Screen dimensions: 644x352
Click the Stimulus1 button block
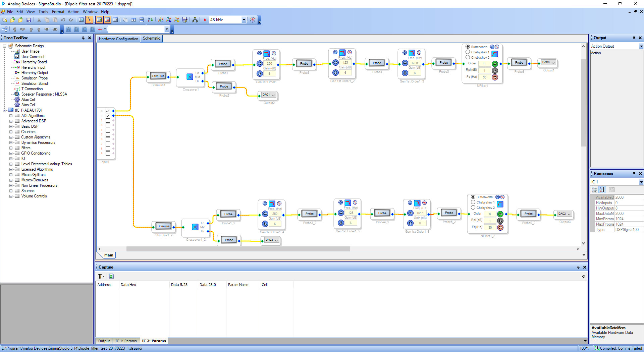click(x=158, y=76)
